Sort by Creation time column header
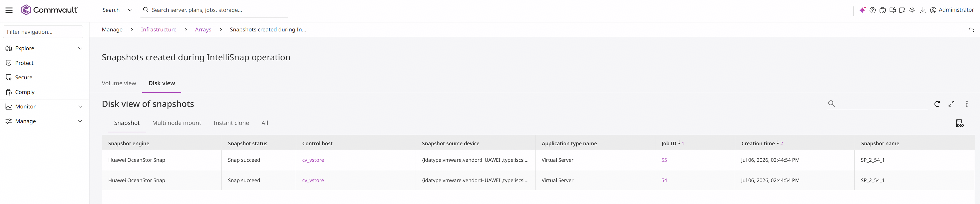Viewport: 980px width, 204px height. (x=758, y=143)
